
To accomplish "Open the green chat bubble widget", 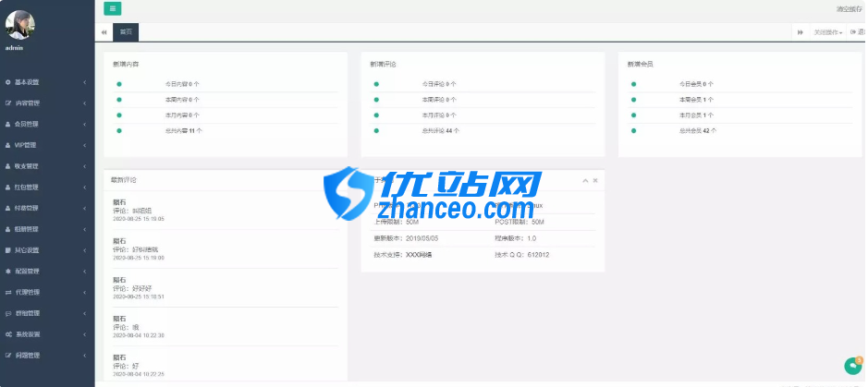I will tap(853, 366).
